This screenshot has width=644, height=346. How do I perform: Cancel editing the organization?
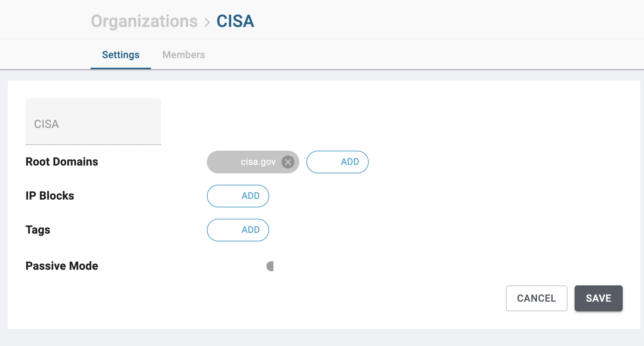pyautogui.click(x=536, y=298)
